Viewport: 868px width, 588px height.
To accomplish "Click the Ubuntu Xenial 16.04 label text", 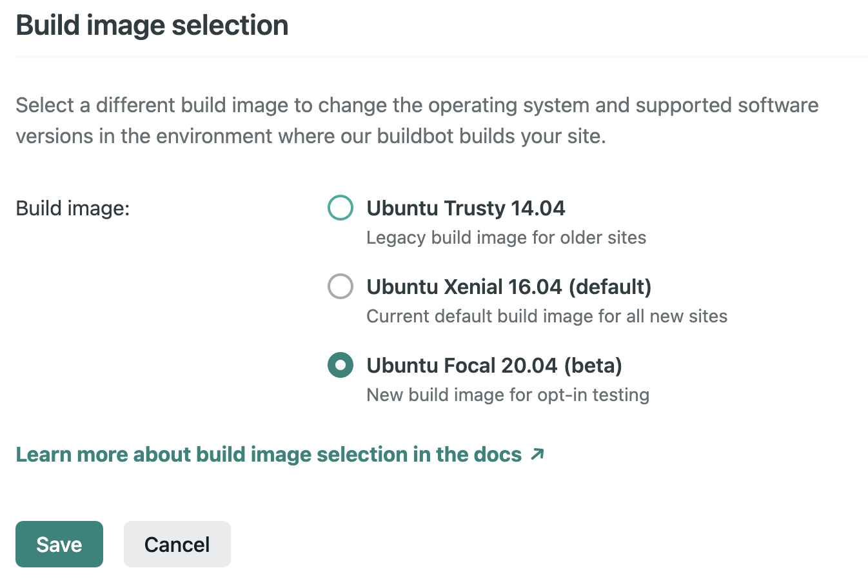I will (x=508, y=286).
